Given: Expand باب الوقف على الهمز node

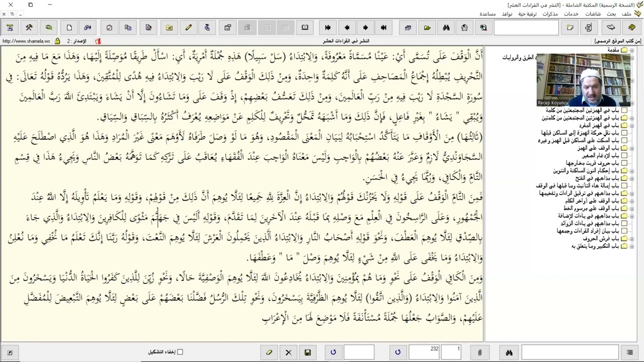Looking at the screenshot, I should coord(632,148).
